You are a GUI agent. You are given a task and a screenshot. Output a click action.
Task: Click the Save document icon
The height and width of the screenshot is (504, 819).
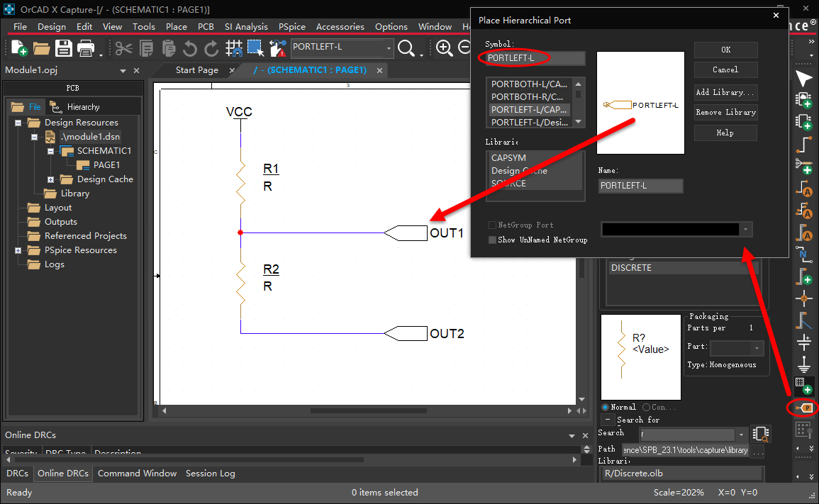[x=64, y=48]
